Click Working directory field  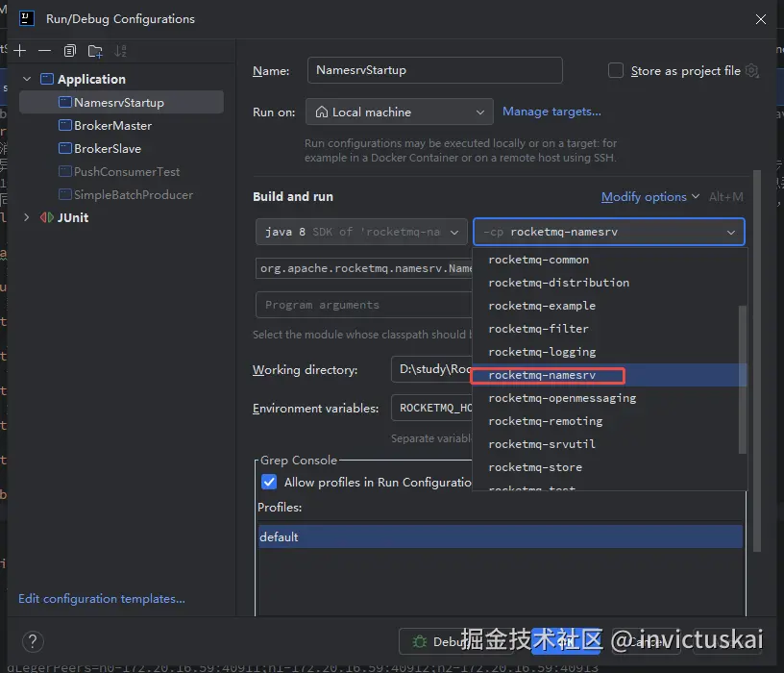(x=431, y=369)
